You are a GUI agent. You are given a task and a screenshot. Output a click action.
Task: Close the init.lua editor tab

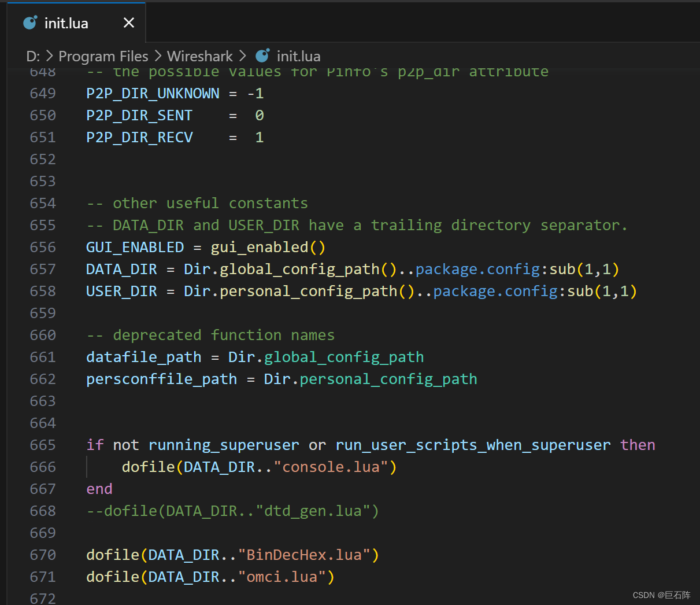tap(128, 23)
